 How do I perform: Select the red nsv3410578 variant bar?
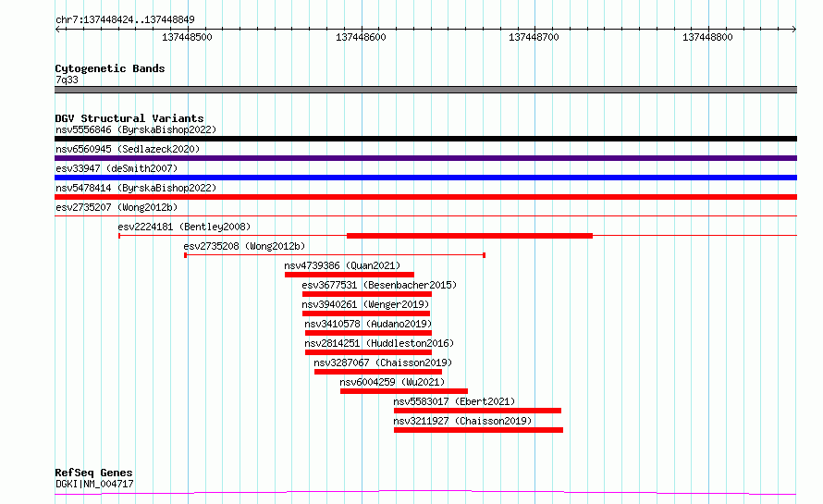(368, 333)
